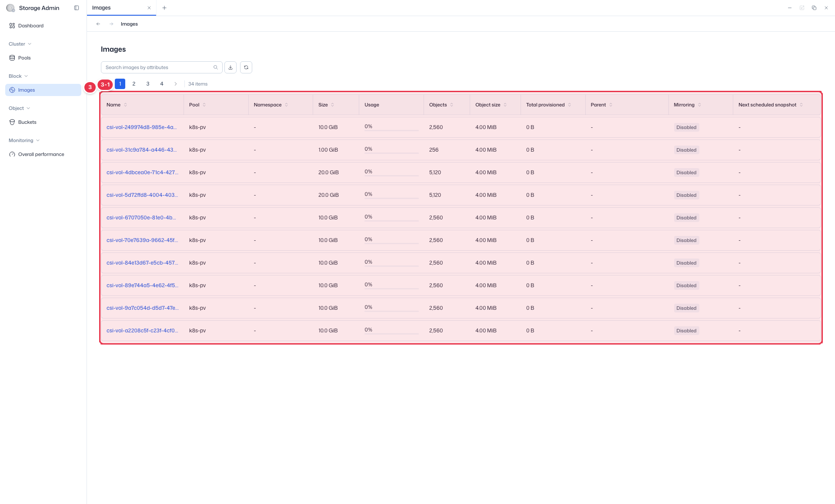Viewport: 835px width, 504px height.
Task: Sort by Namespace column
Action: 287,105
